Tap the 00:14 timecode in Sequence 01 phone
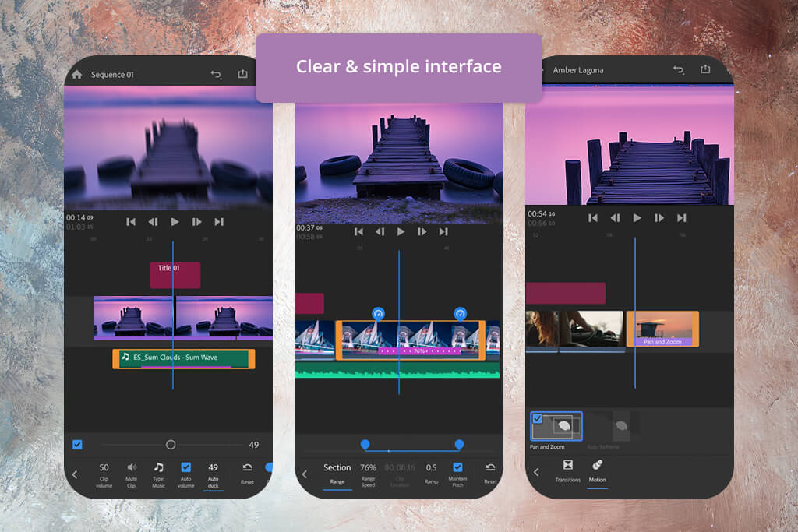Screen dimensions: 798x532 (x=79, y=217)
